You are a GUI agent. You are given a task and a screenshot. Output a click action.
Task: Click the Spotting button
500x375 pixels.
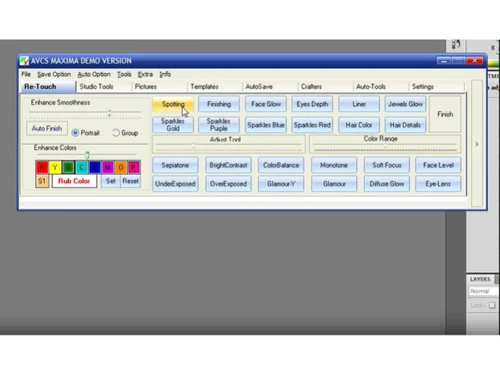click(x=173, y=104)
